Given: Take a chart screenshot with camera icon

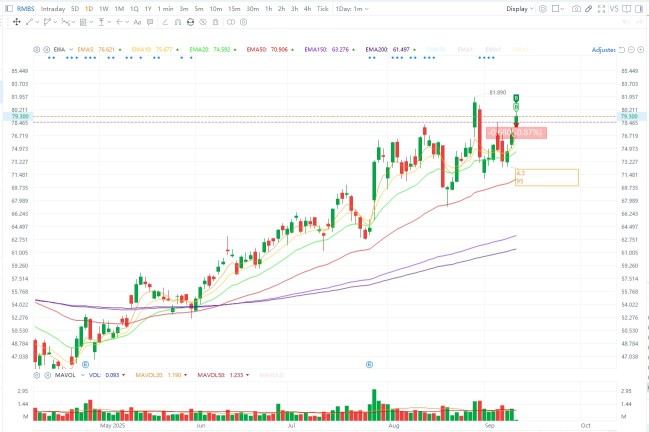Looking at the screenshot, I should click(x=576, y=9).
